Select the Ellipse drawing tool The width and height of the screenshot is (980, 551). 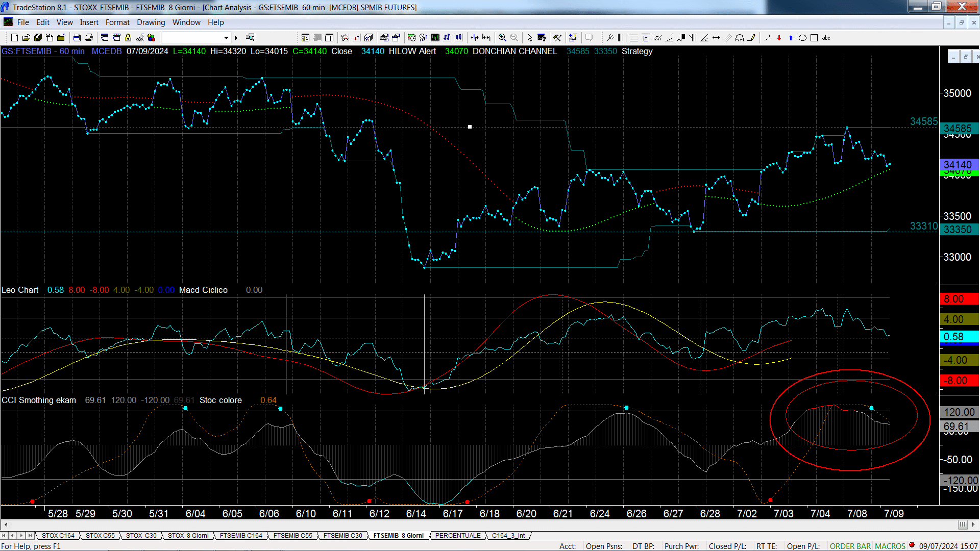pos(802,38)
